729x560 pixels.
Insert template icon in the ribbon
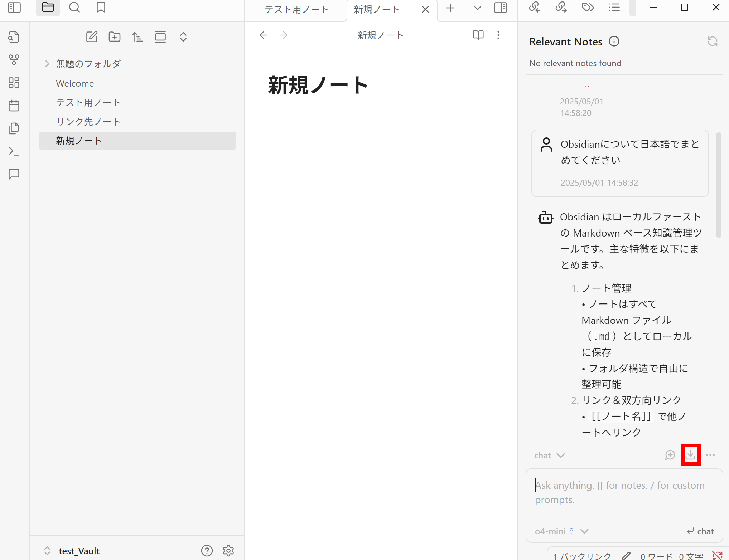[x=14, y=128]
